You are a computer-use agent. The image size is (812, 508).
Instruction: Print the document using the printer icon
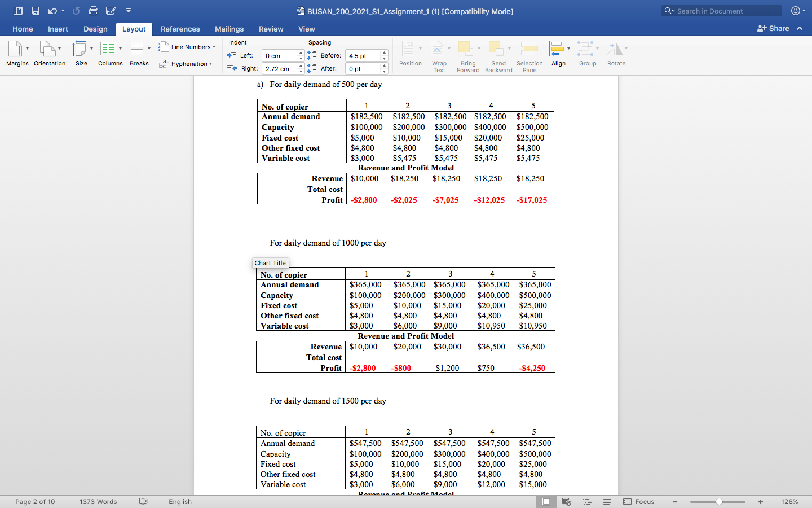(x=94, y=11)
